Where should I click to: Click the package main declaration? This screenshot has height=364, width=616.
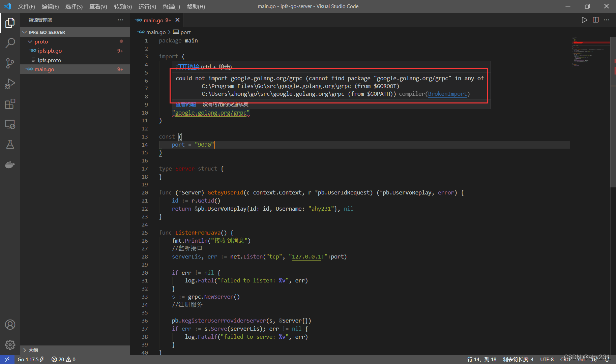[x=178, y=40]
